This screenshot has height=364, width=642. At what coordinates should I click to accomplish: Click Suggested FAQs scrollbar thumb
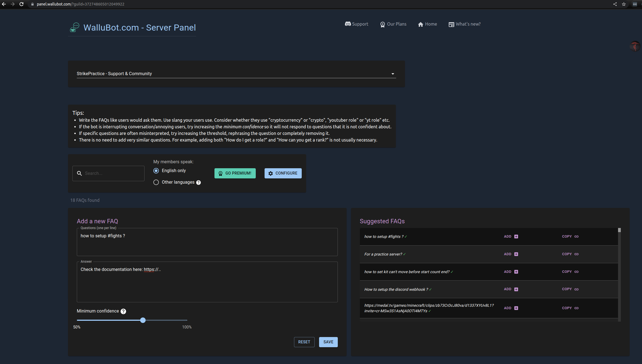click(619, 230)
